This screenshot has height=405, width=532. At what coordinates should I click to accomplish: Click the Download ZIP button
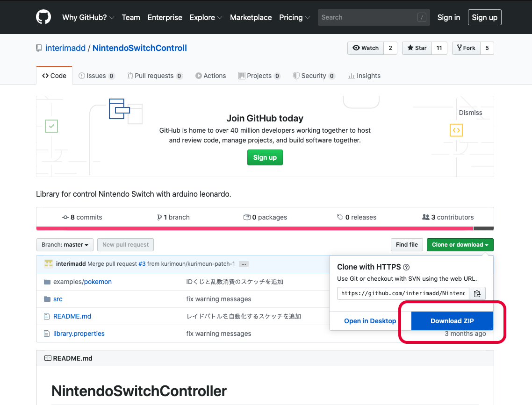452,321
